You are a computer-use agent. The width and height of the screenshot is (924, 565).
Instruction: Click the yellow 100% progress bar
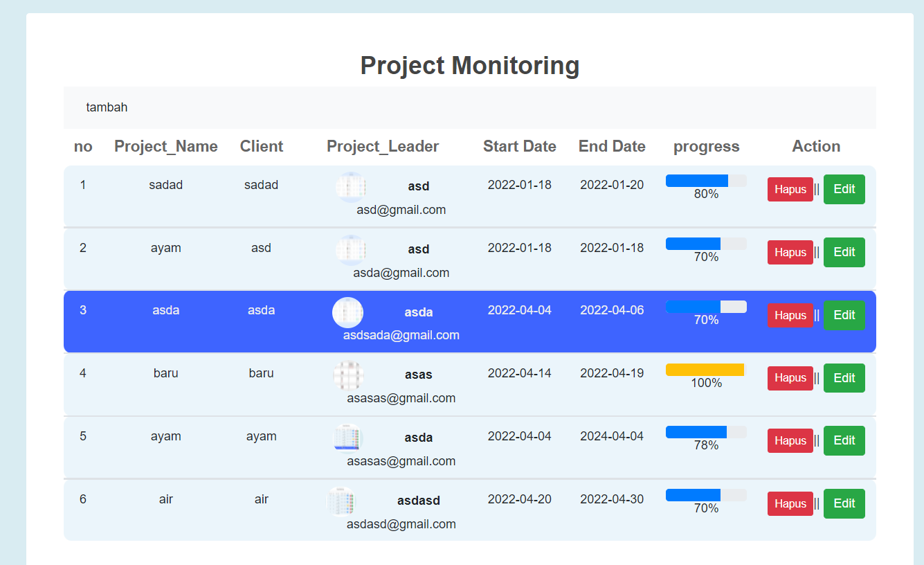[x=706, y=370]
